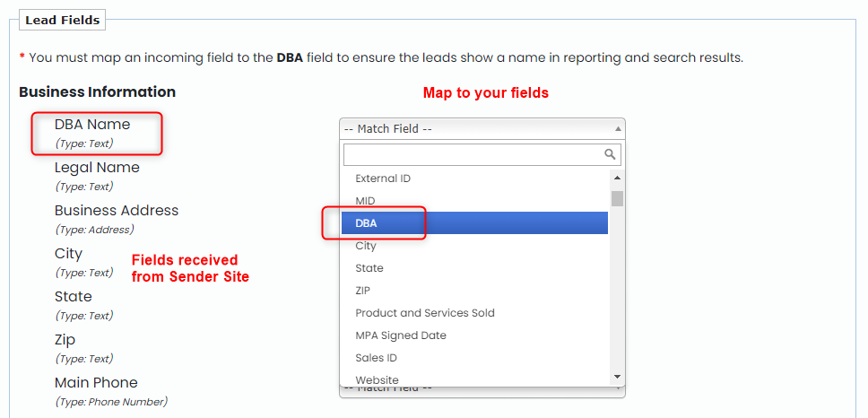Click the dropdown list scroll-up arrow

click(x=617, y=178)
